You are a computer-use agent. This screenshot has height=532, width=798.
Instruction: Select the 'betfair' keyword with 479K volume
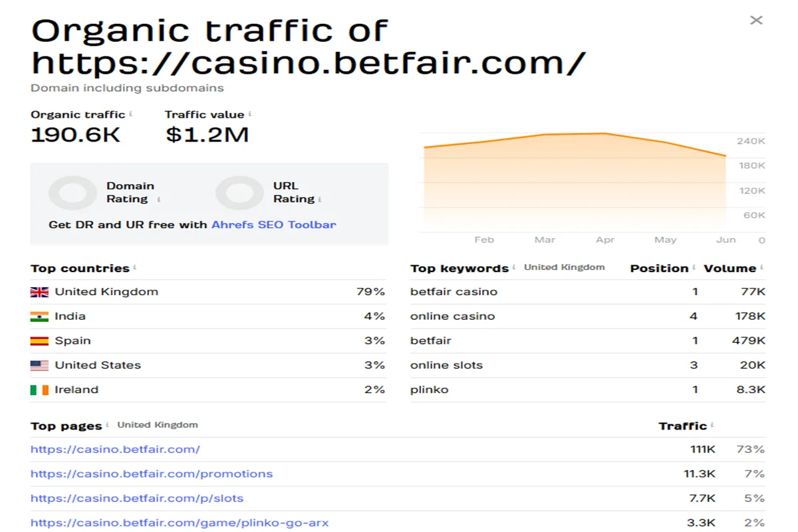(588, 341)
